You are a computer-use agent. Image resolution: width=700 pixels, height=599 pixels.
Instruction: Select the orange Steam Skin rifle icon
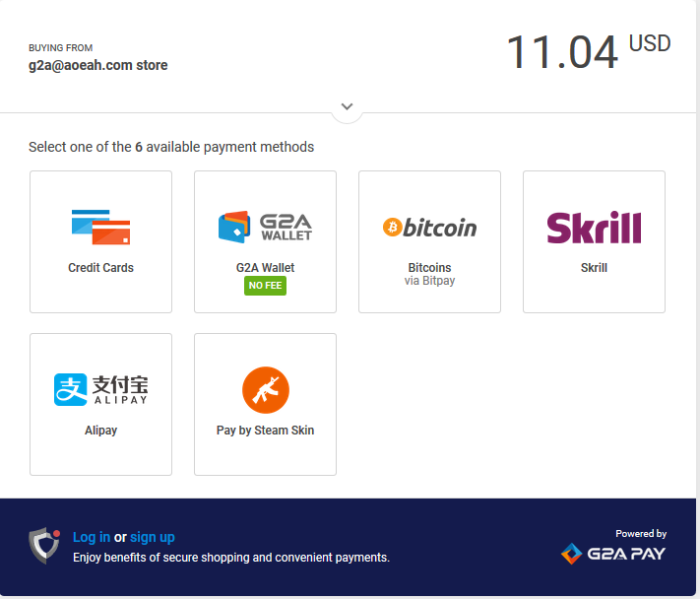(x=266, y=390)
